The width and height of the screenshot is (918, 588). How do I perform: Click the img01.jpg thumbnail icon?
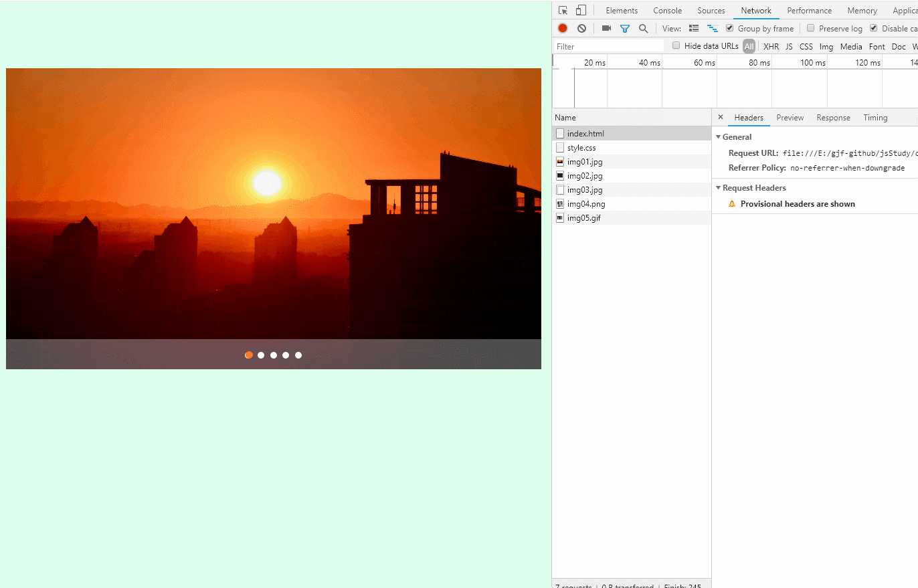pos(560,162)
